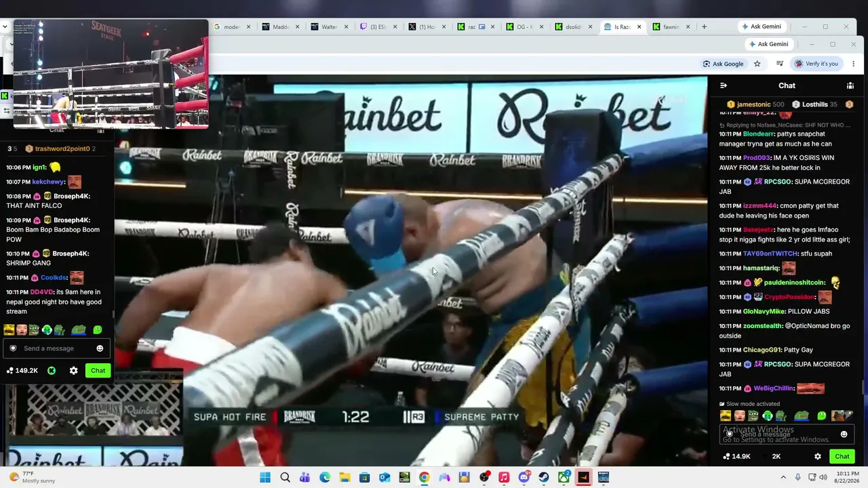Screen dimensions: 868x488
Task: Click username 'DD4VD' in left chat
Action: tap(41, 292)
